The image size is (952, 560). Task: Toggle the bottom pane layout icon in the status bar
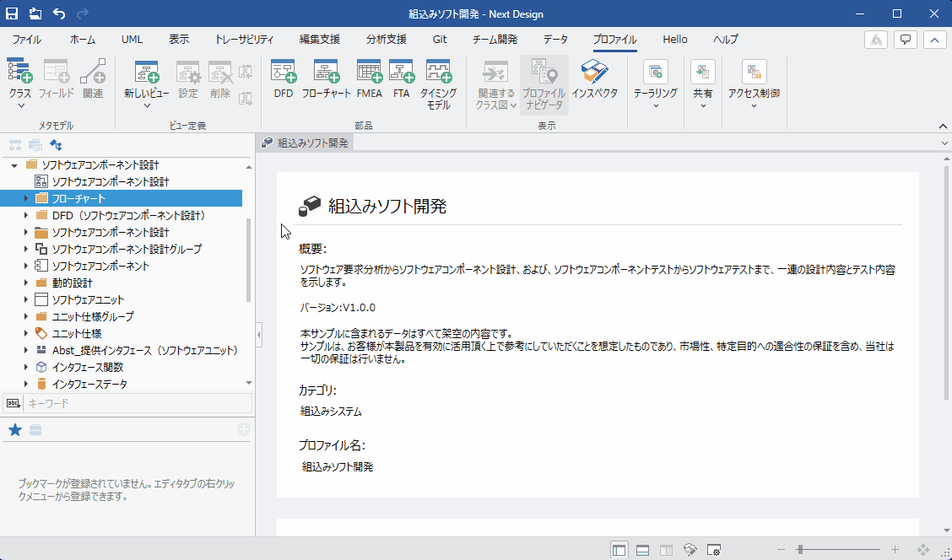(642, 550)
